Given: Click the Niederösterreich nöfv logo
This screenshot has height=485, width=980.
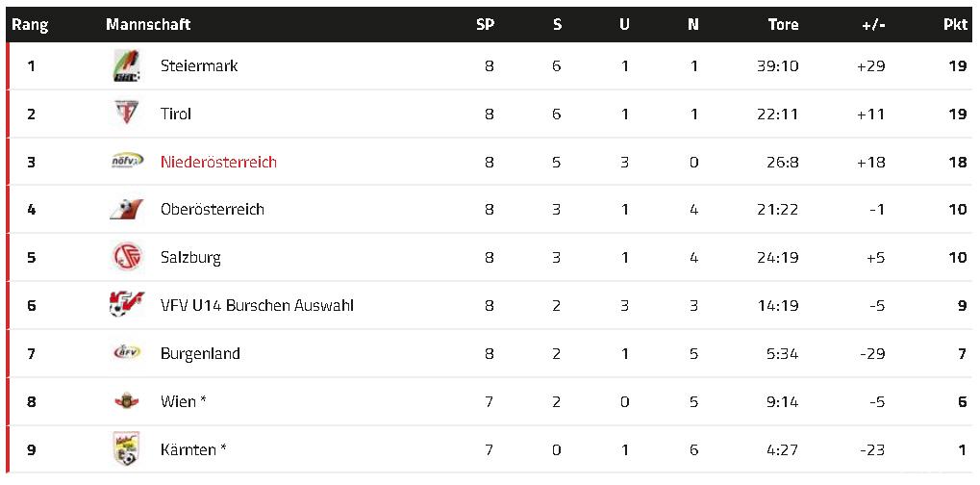Looking at the screenshot, I should (126, 162).
